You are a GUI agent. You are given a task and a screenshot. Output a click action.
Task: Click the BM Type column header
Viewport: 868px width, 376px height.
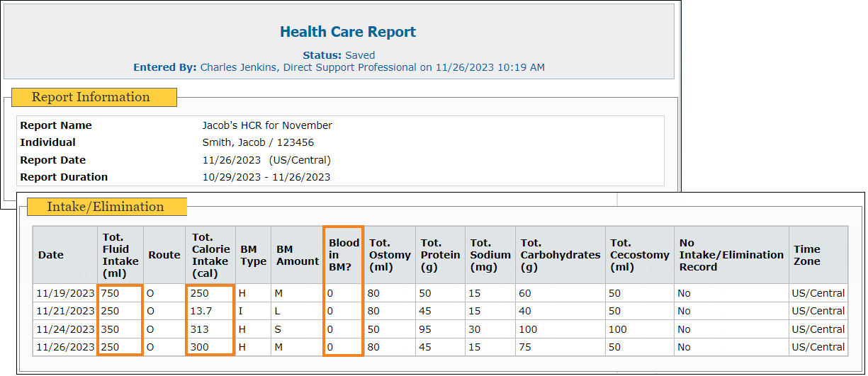(254, 255)
